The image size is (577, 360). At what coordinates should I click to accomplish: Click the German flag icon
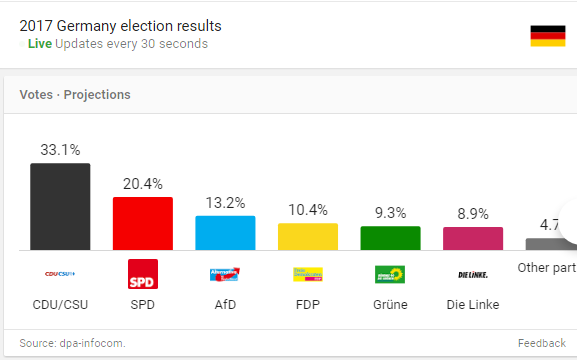[x=548, y=36]
